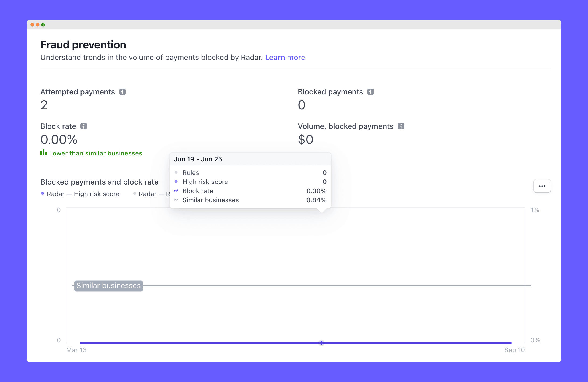Screen dimensions: 588x382
Task: Click the 0.00% Block rate value
Action: pos(59,139)
